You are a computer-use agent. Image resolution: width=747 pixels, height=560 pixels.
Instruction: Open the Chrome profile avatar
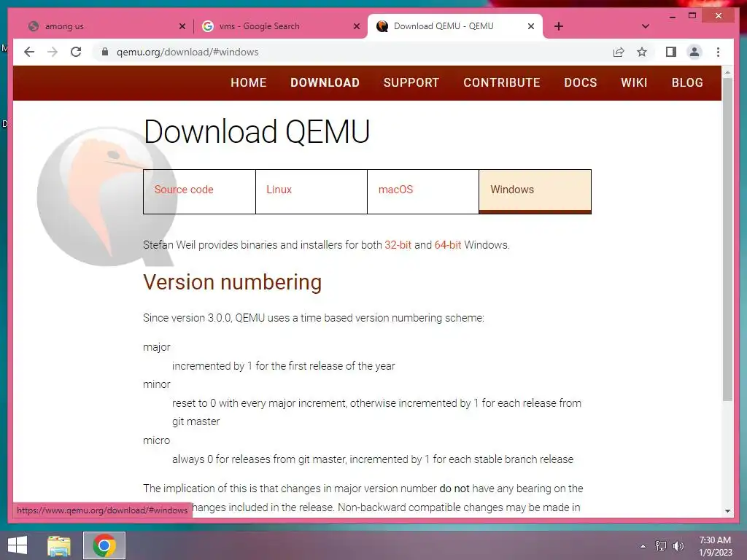pos(694,52)
